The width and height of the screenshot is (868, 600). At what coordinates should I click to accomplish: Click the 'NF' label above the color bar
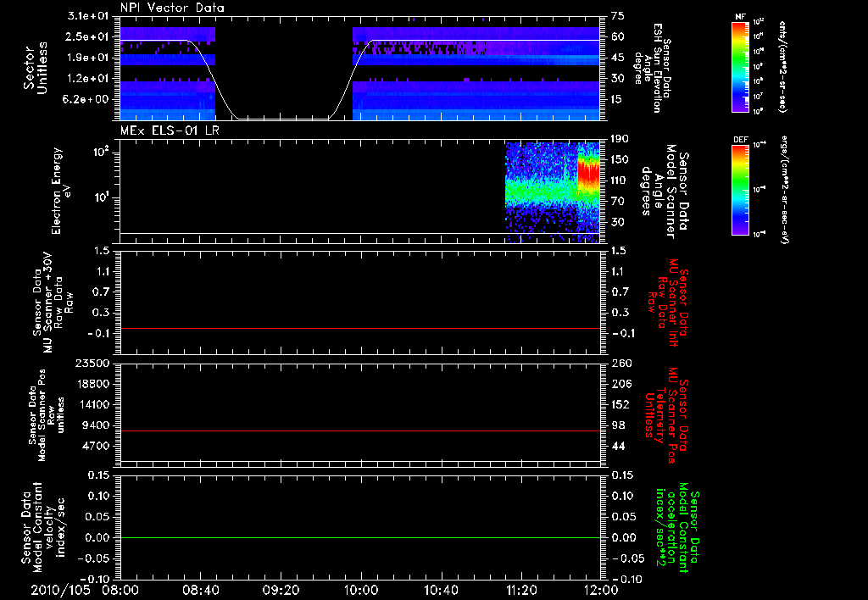740,17
